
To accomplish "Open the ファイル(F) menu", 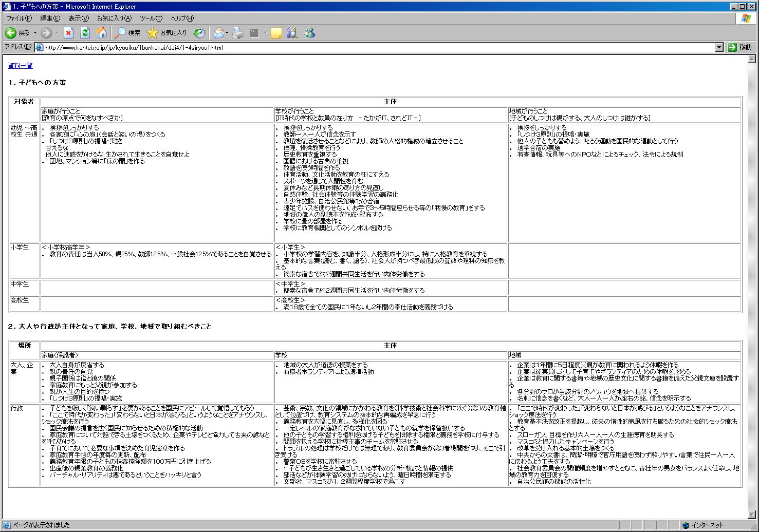I will point(19,18).
